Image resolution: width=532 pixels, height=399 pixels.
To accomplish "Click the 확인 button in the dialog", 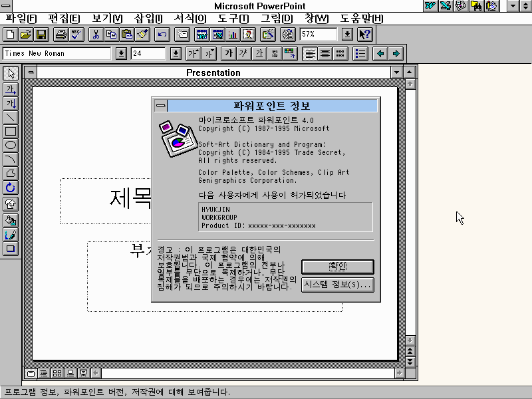I will 338,267.
